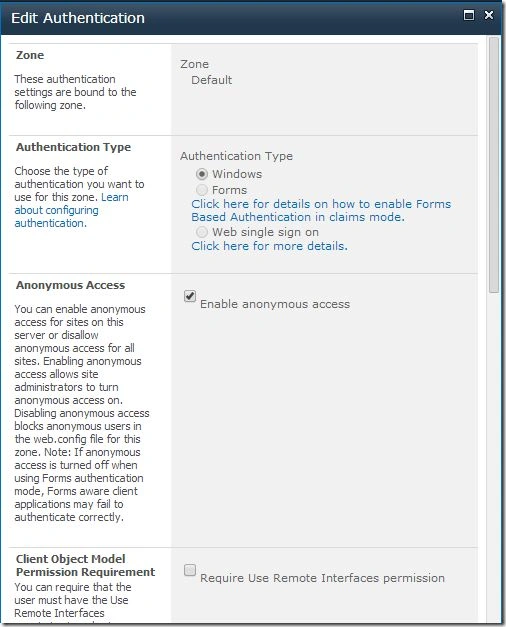
Task: Click the Edit Authentication title text
Action: (78, 18)
